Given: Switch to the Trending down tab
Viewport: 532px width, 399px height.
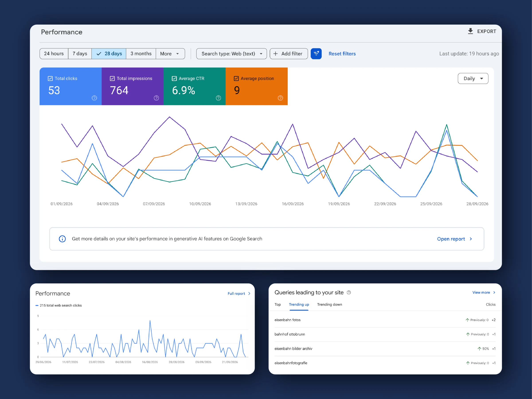Looking at the screenshot, I should (x=329, y=305).
